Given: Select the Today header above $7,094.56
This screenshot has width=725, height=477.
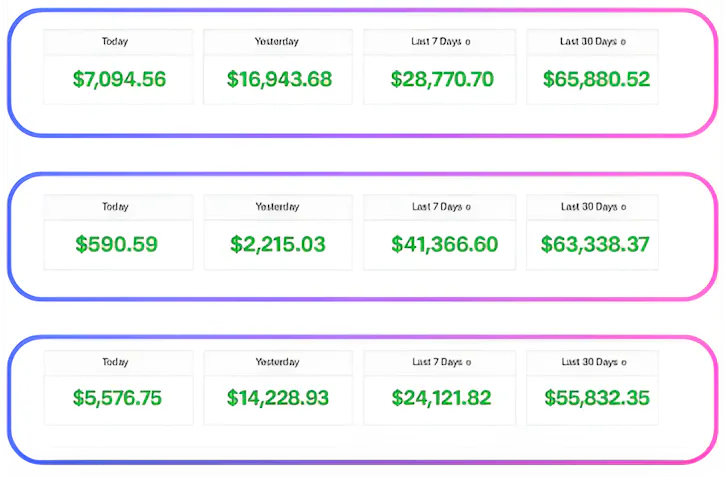Looking at the screenshot, I should pyautogui.click(x=116, y=42).
